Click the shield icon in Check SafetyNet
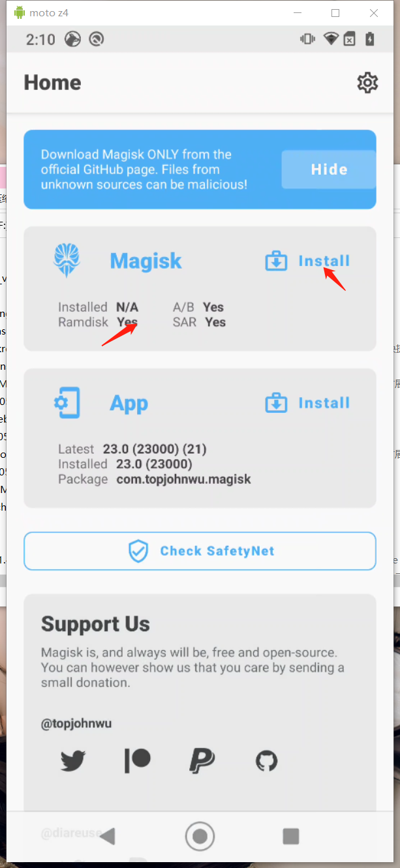 [138, 551]
